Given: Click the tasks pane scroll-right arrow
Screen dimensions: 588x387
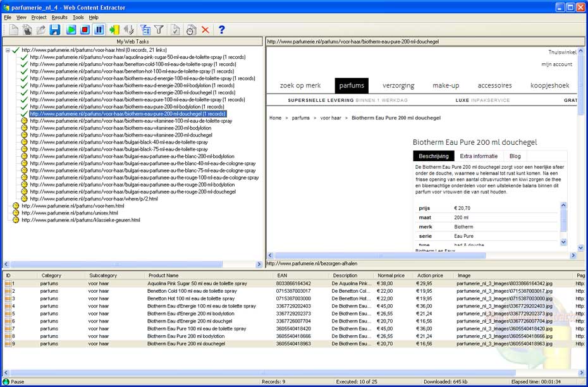Looking at the screenshot, I should click(259, 264).
